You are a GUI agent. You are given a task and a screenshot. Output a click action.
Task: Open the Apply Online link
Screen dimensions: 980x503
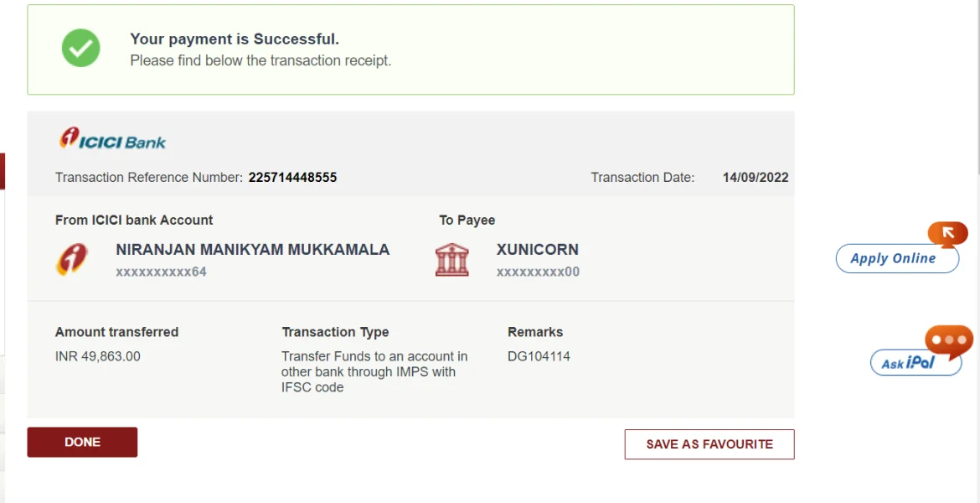(x=893, y=259)
